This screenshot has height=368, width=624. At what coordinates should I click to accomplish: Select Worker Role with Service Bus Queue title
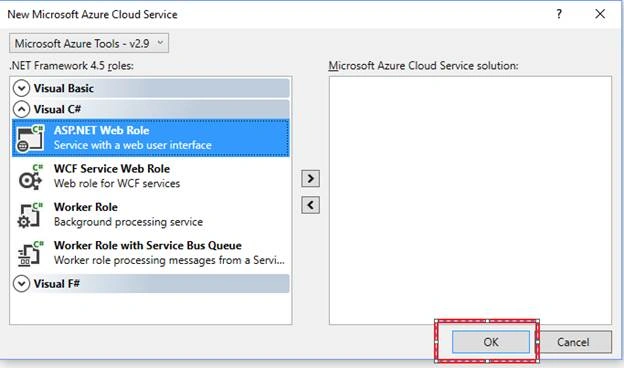tap(148, 245)
